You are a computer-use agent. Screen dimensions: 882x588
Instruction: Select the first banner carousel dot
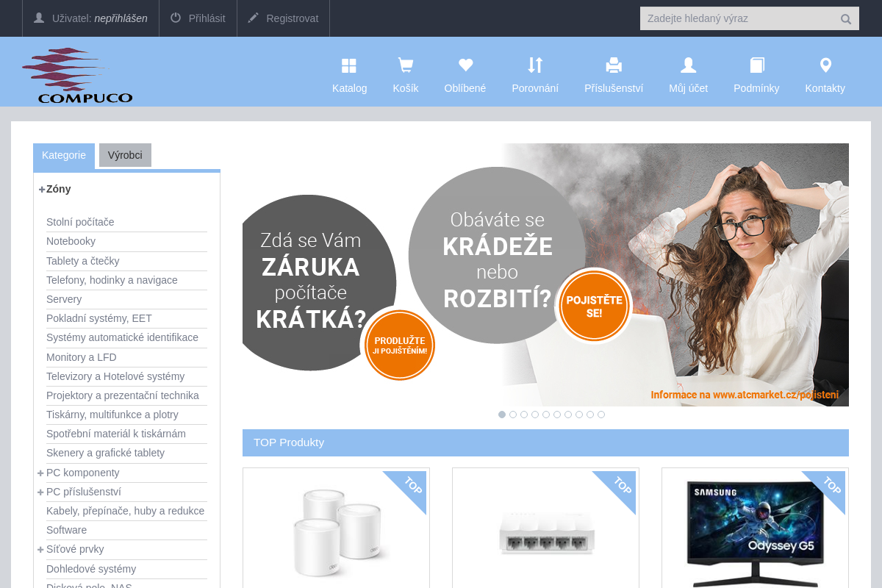pos(502,415)
